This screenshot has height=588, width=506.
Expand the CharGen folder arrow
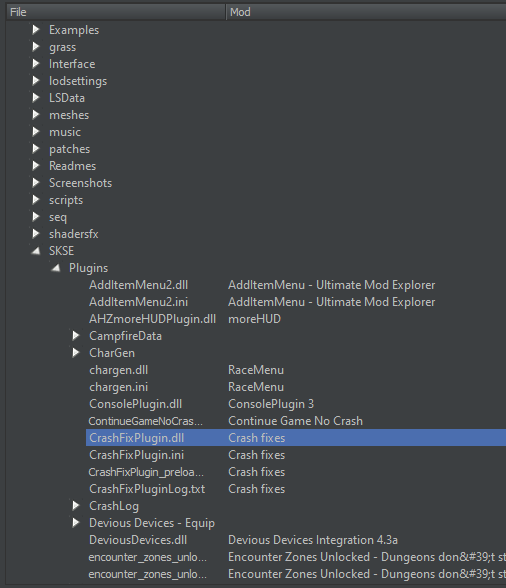click(76, 352)
